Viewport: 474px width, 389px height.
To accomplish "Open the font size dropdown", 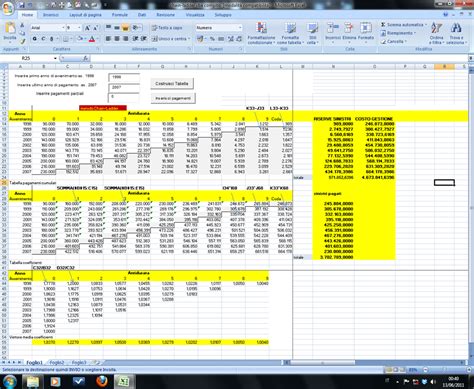I will point(79,28).
